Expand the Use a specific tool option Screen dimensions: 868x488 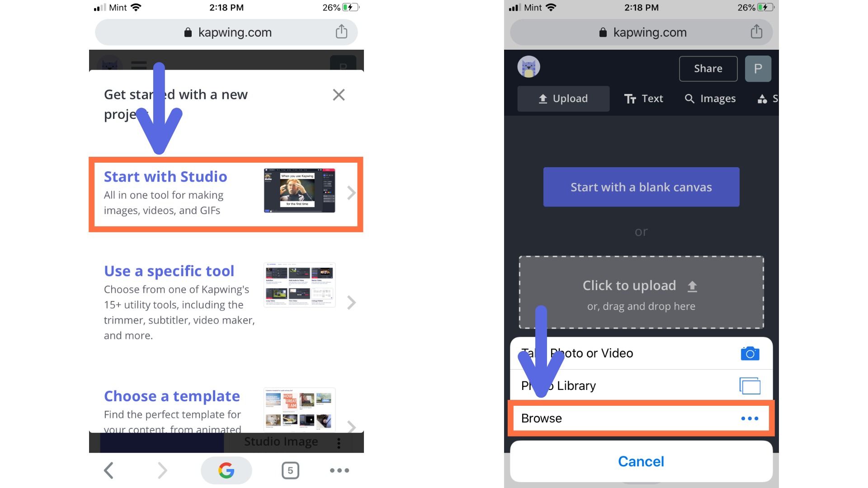(x=353, y=302)
